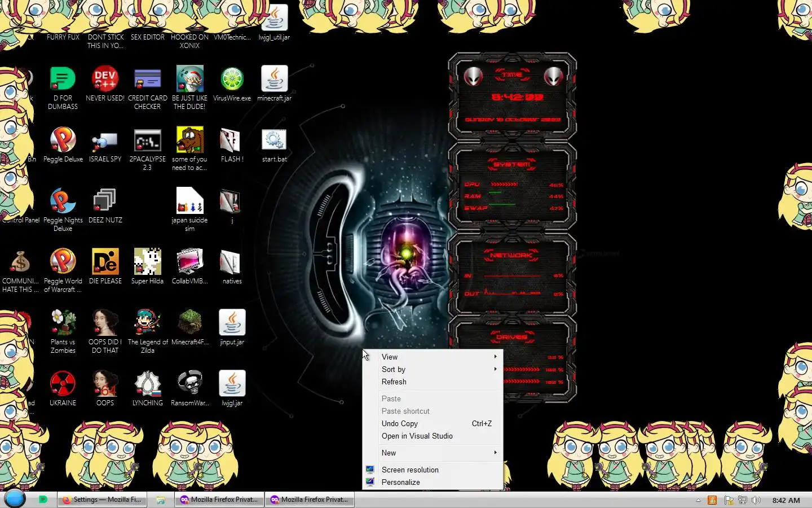The height and width of the screenshot is (508, 812).
Task: Switch to Settings — Mozilla Firefox taskbar button
Action: [101, 500]
